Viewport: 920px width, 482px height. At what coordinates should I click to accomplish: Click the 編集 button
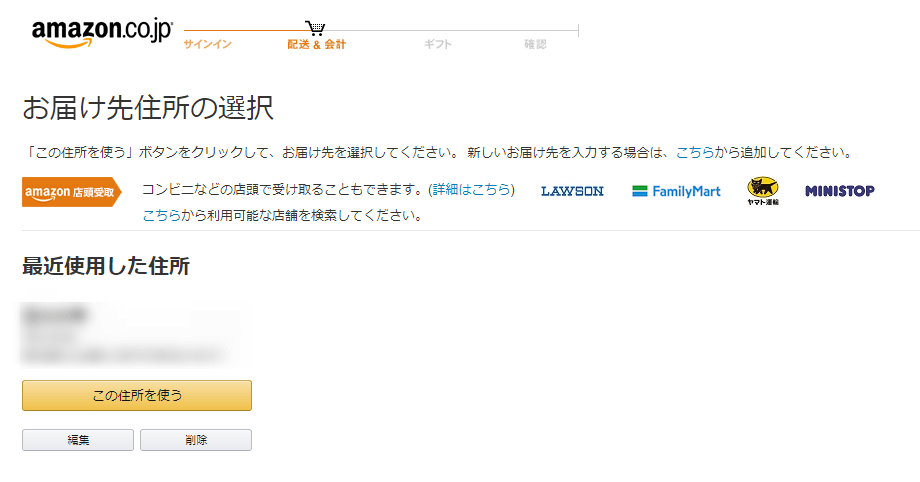[78, 440]
